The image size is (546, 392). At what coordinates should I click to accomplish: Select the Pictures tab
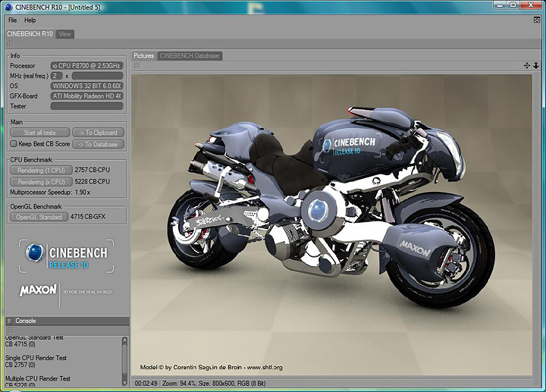tap(144, 55)
